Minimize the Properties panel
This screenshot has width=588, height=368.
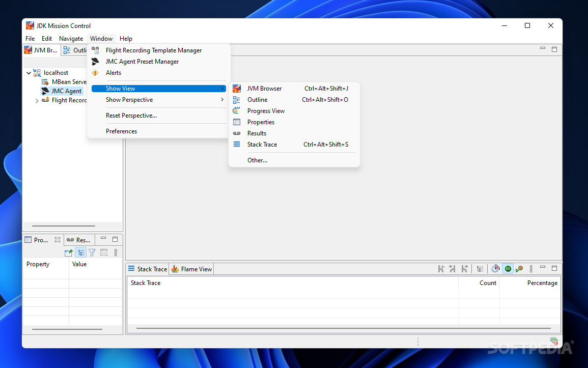click(103, 238)
